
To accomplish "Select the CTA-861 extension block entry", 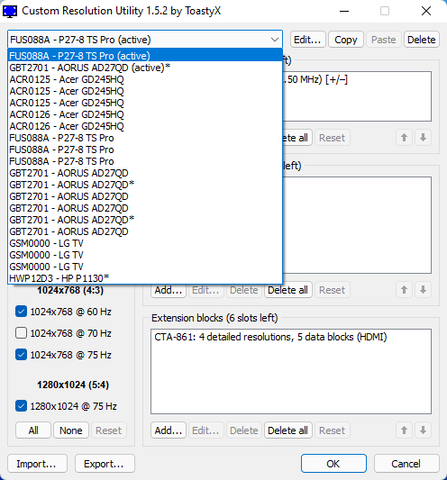I will (271, 337).
